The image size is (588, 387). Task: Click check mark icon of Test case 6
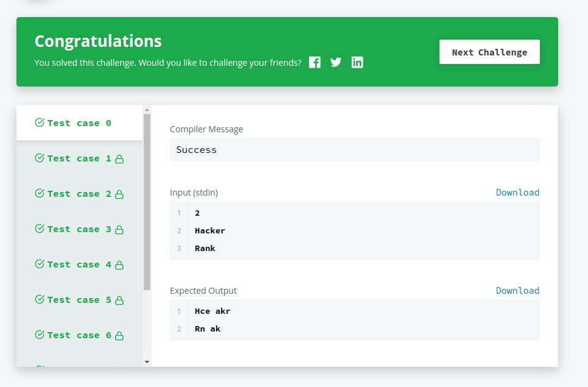40,334
